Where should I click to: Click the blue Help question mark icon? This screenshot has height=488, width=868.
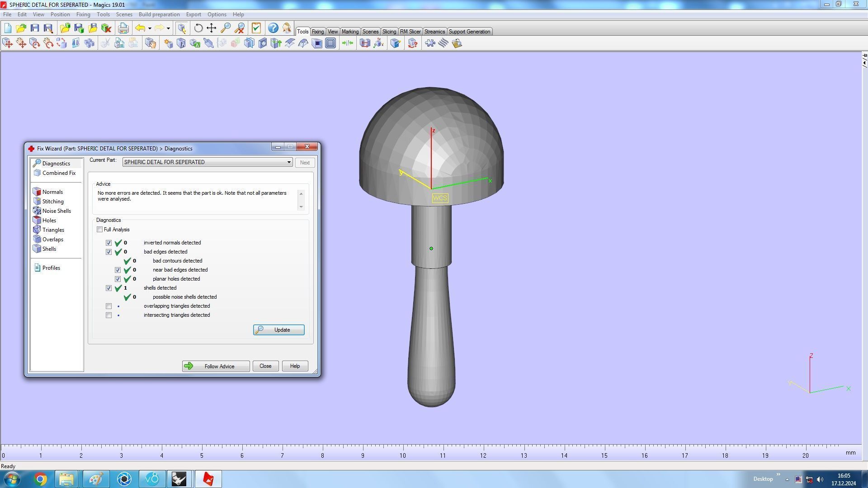pos(273,28)
